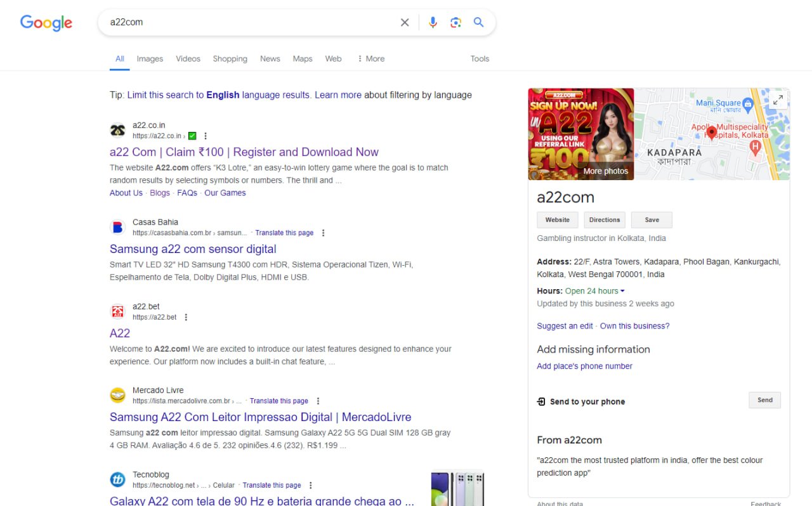
Task: Click the Save button
Action: coord(652,220)
